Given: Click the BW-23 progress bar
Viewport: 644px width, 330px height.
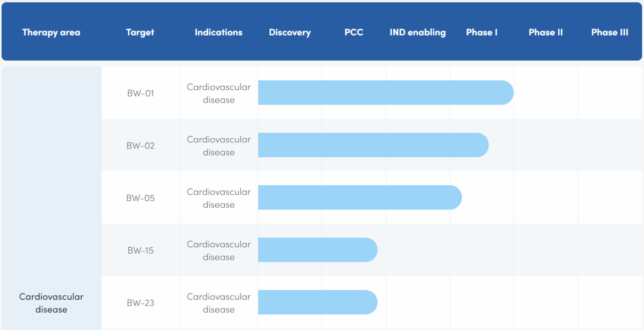Looking at the screenshot, I should [317, 303].
